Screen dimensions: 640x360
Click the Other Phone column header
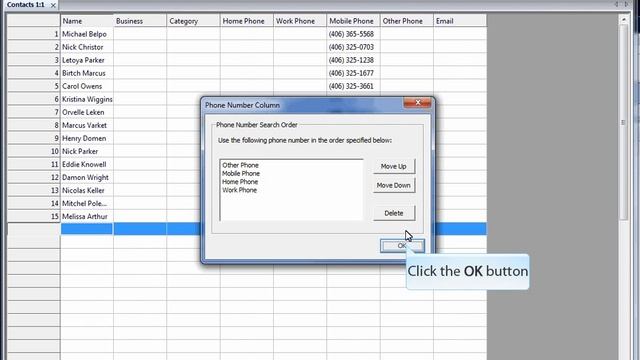tap(407, 21)
